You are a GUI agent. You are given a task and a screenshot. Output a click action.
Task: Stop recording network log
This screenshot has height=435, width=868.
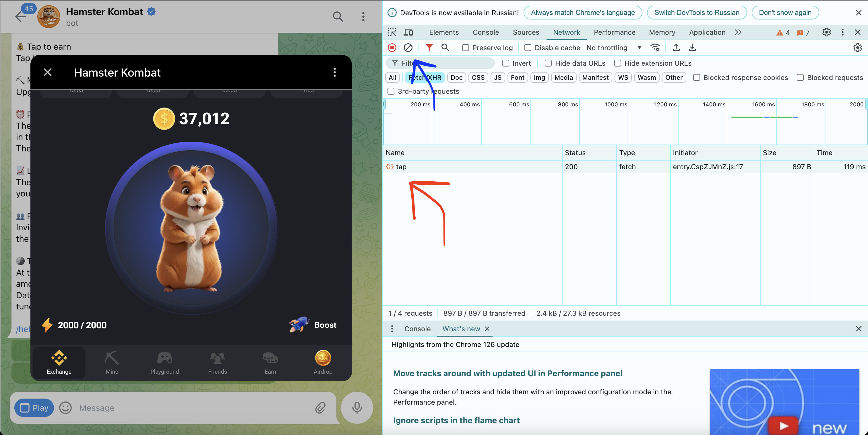pos(392,48)
